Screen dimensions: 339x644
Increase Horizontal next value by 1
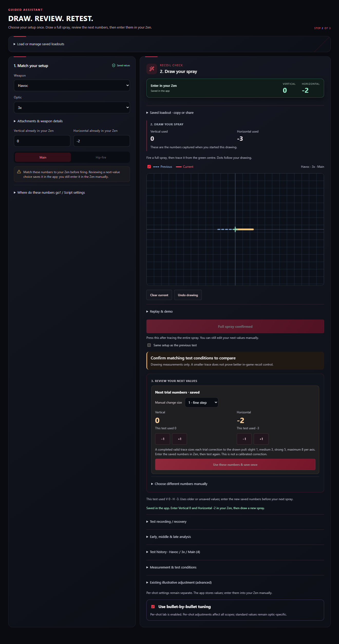tap(261, 439)
